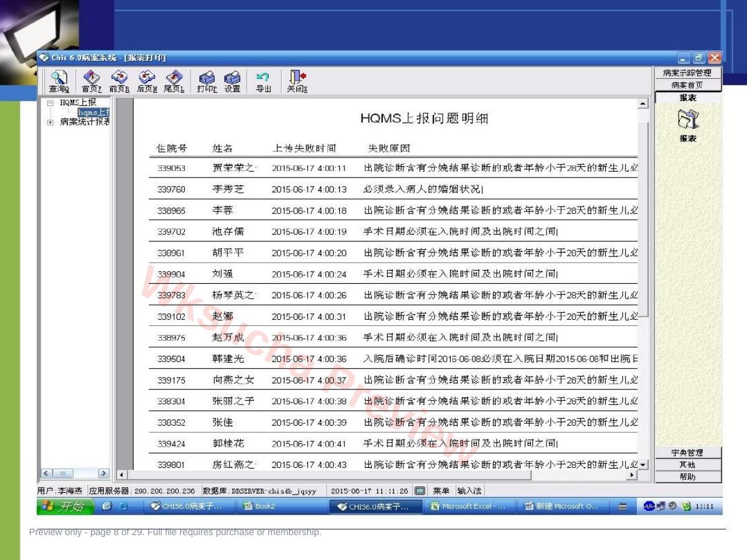Click the 输入法 status bar button

[469, 491]
